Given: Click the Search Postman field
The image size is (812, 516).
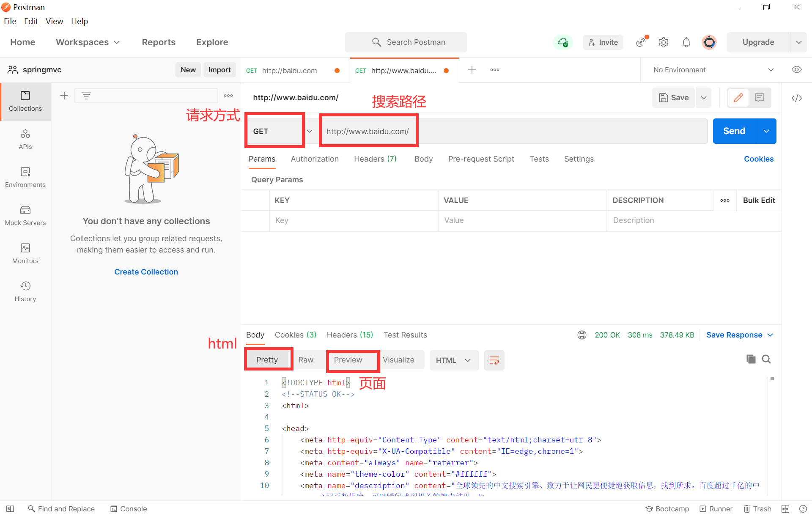Looking at the screenshot, I should coord(406,42).
